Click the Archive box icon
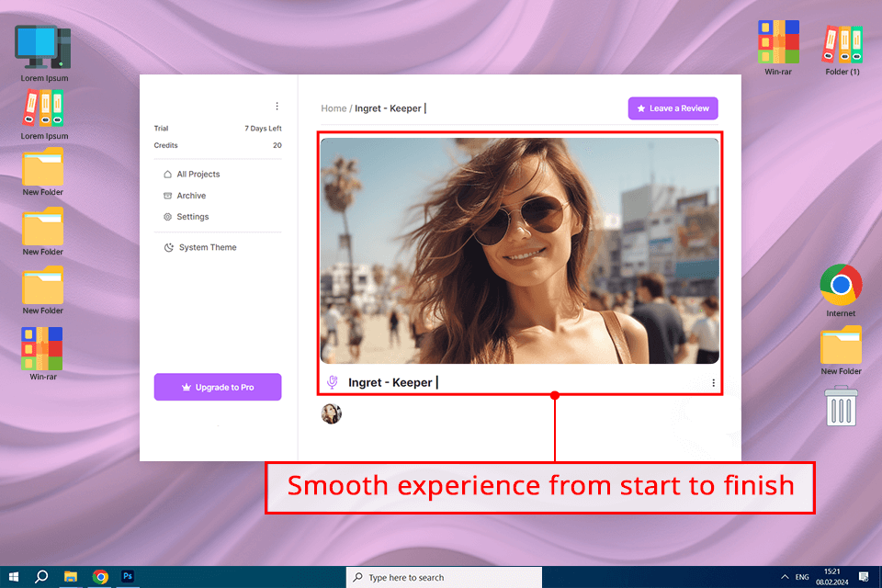 167,196
